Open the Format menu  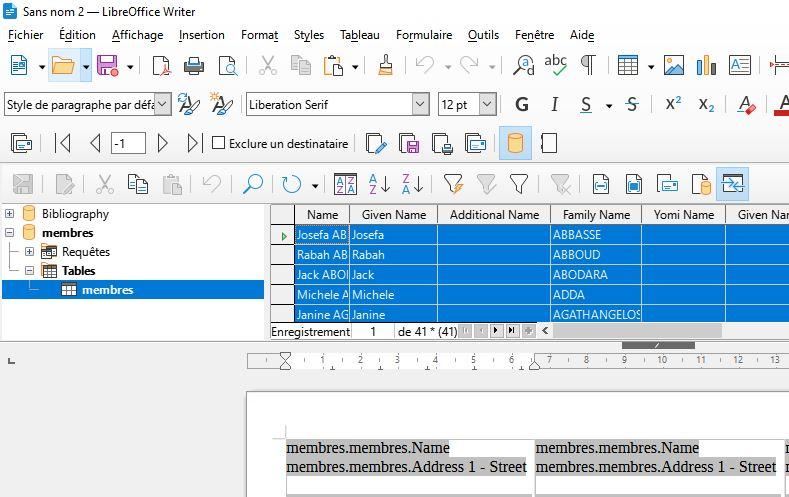(x=259, y=35)
